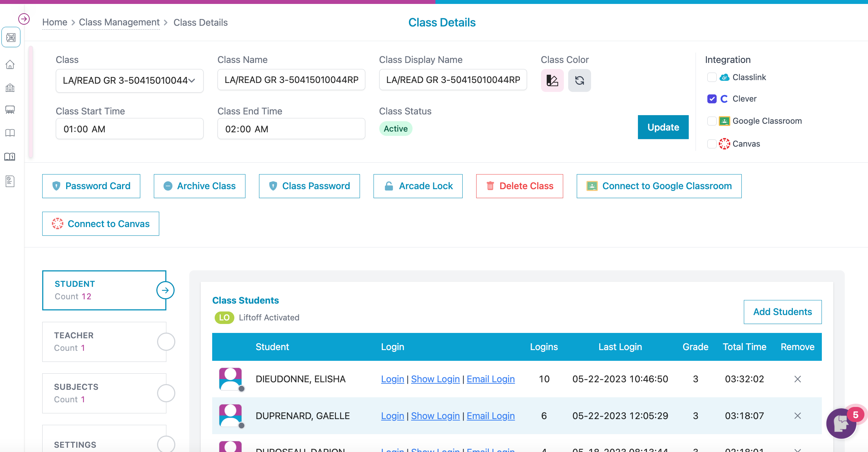Image resolution: width=868 pixels, height=452 pixels.
Task: Enable the Google Classroom integration checkbox
Action: coord(712,121)
